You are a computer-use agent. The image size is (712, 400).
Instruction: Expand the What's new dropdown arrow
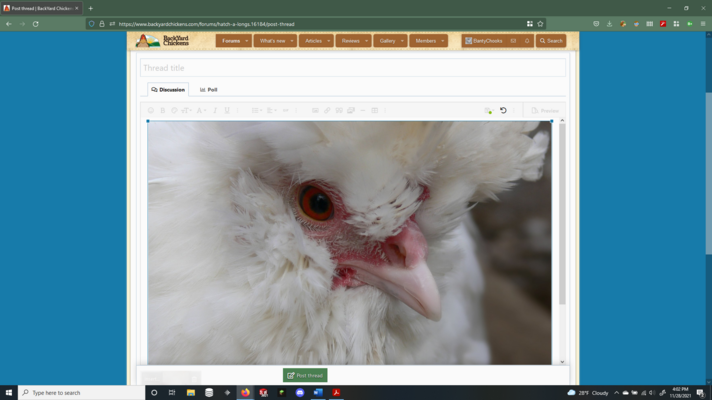click(x=292, y=41)
